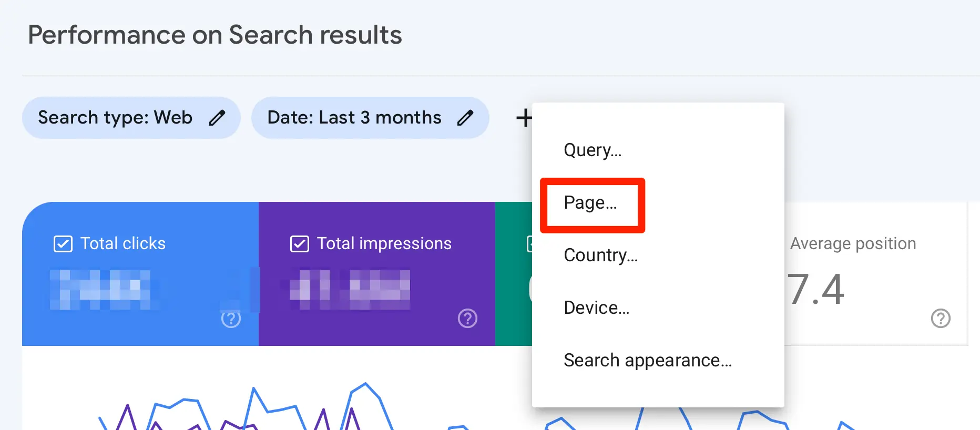
Task: Open help icon on Total impressions card
Action: [x=467, y=319]
